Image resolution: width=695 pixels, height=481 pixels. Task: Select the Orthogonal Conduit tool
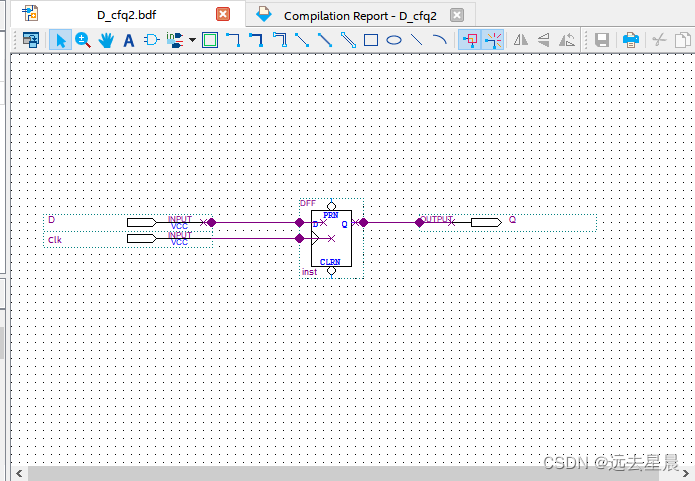click(x=280, y=40)
